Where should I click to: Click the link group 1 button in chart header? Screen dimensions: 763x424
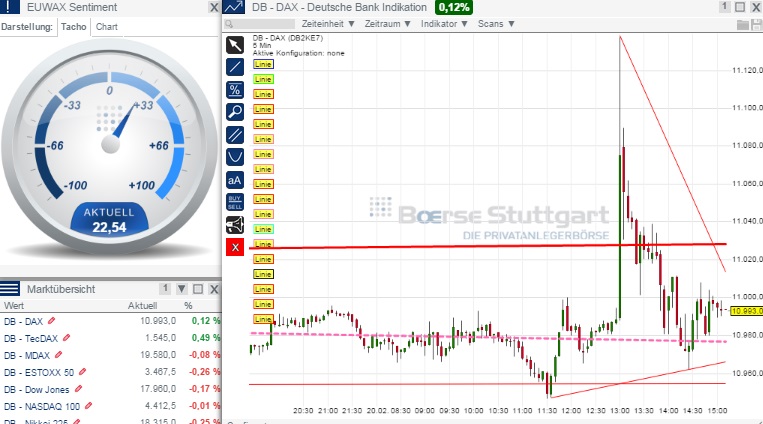click(x=725, y=6)
